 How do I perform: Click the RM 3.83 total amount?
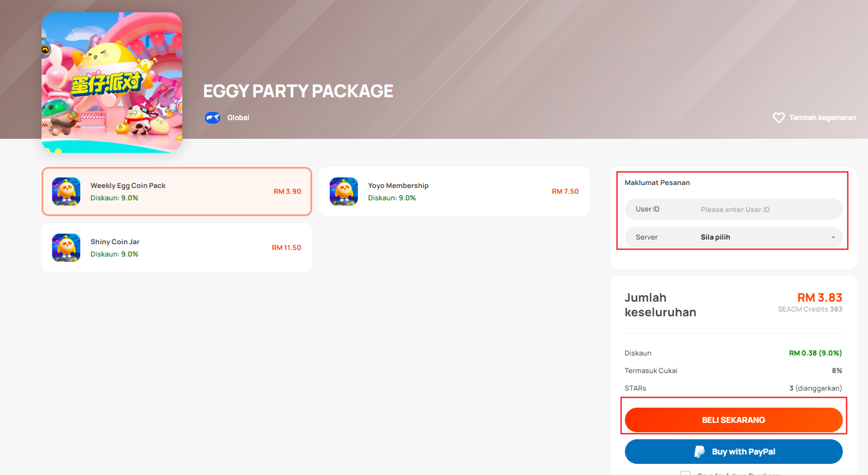pyautogui.click(x=820, y=298)
